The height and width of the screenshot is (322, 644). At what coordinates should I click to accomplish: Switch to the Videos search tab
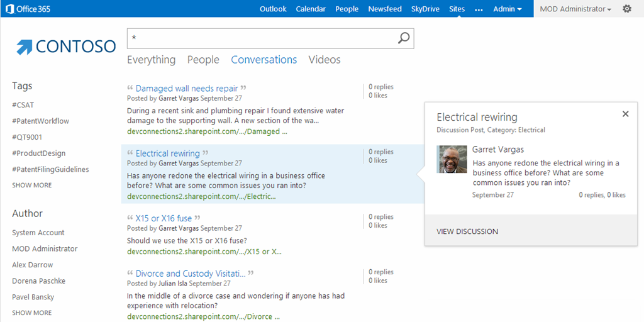click(325, 60)
